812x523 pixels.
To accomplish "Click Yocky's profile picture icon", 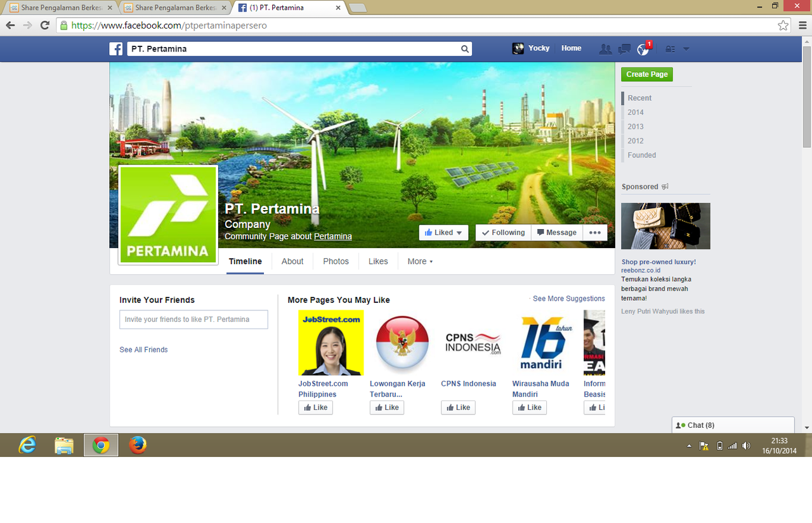I will 518,48.
